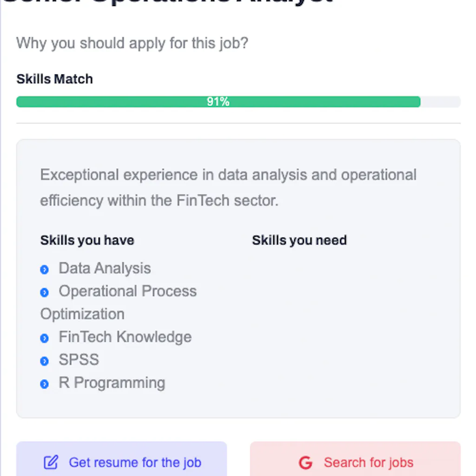
Task: Click the Skills Match label
Action: click(x=55, y=79)
